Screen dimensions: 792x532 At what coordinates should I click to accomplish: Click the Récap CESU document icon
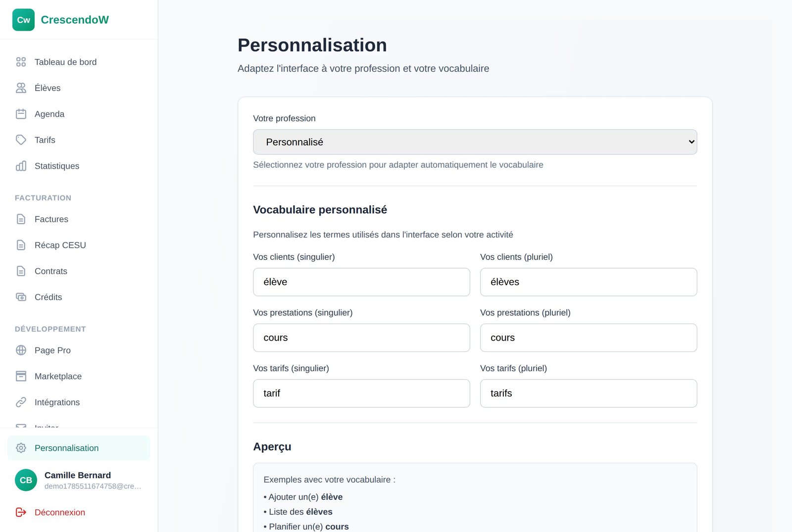21,245
